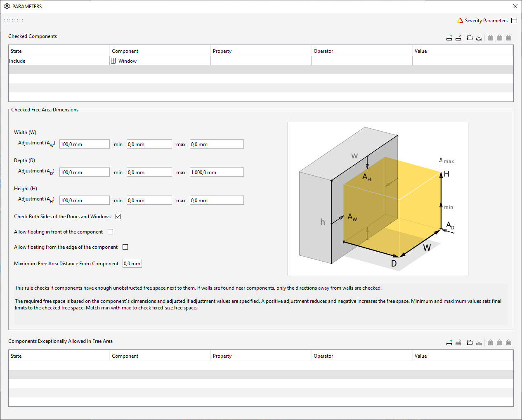This screenshot has height=420, width=522.
Task: Click Operator cell in Window row
Action: (x=362, y=61)
